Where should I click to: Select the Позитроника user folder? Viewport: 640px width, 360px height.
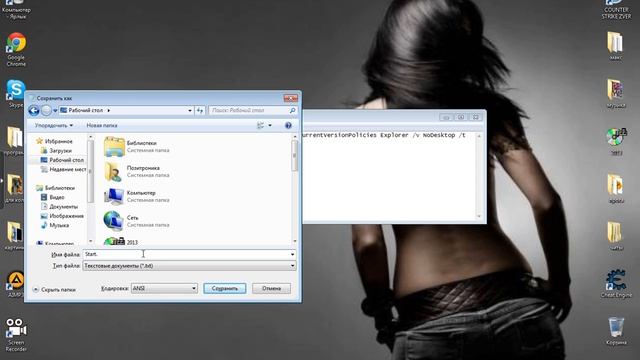137,171
